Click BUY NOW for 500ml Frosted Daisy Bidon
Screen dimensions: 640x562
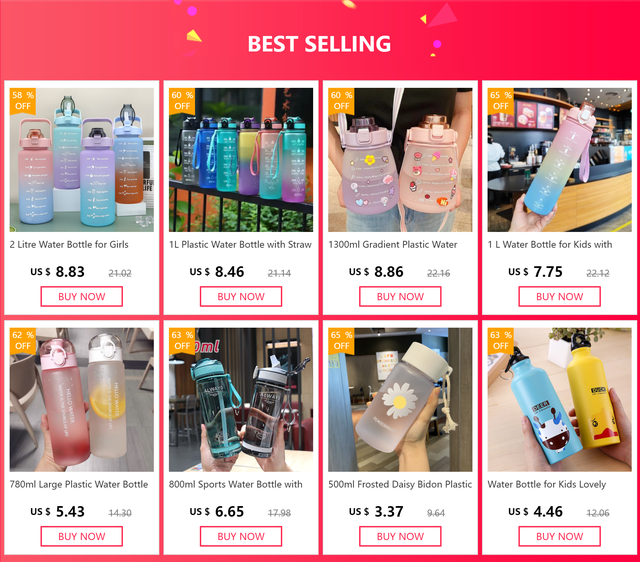point(400,536)
